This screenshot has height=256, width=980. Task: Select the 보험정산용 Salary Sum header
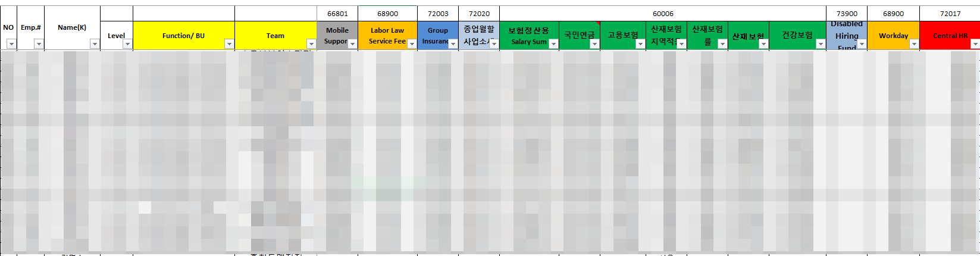point(529,36)
